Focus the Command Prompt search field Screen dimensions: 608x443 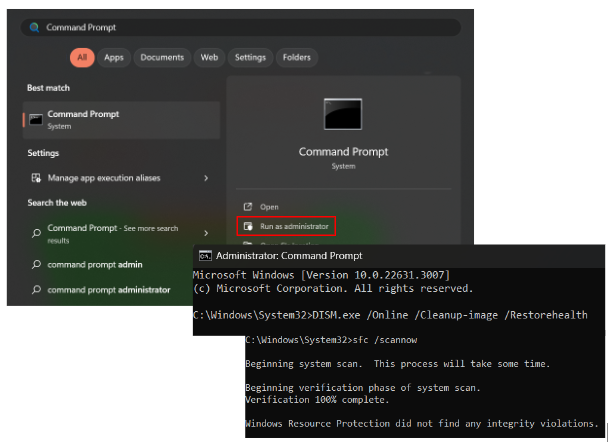(x=240, y=28)
